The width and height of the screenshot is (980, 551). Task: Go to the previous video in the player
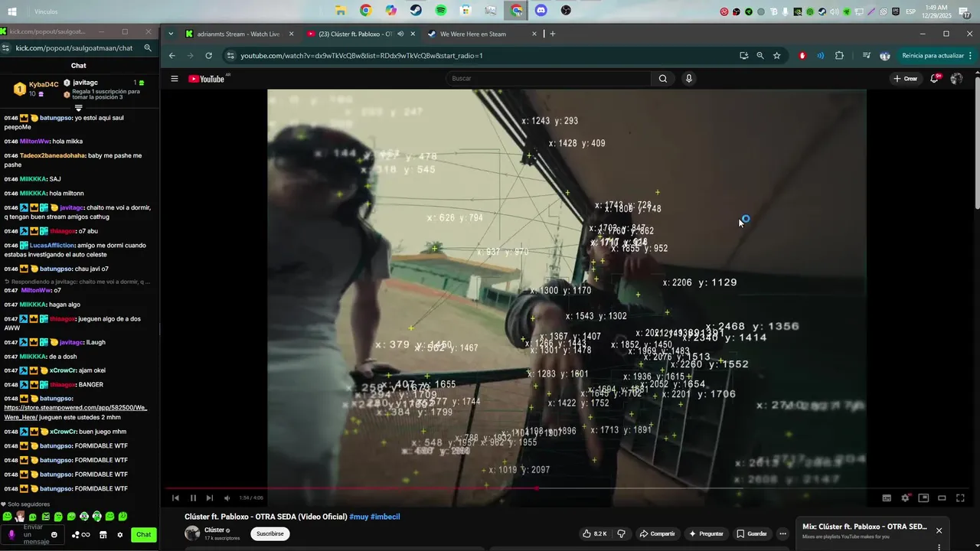(x=175, y=498)
